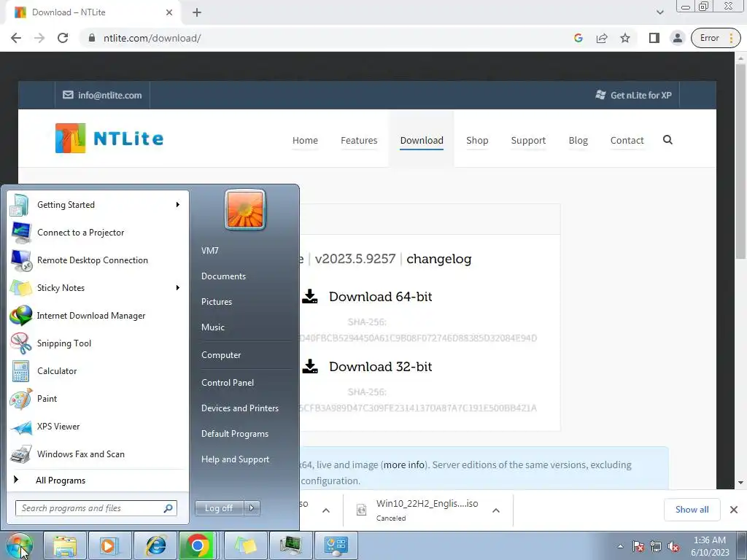Click Get nLite for XP

coord(633,96)
